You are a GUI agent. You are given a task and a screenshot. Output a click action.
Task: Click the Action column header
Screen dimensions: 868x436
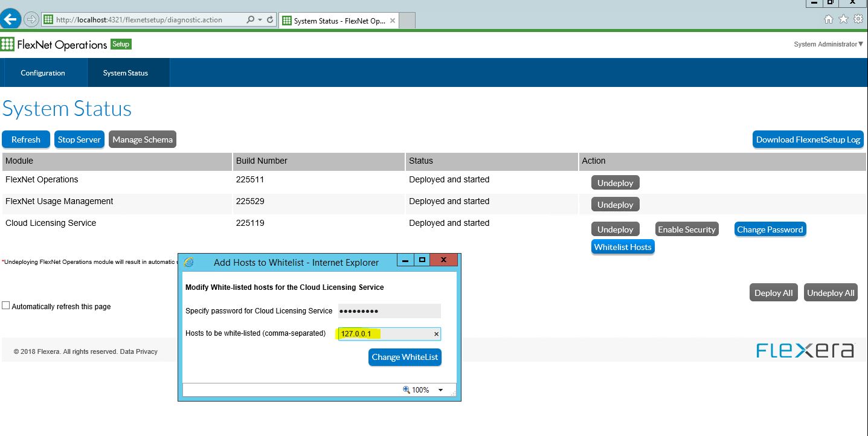click(x=722, y=161)
